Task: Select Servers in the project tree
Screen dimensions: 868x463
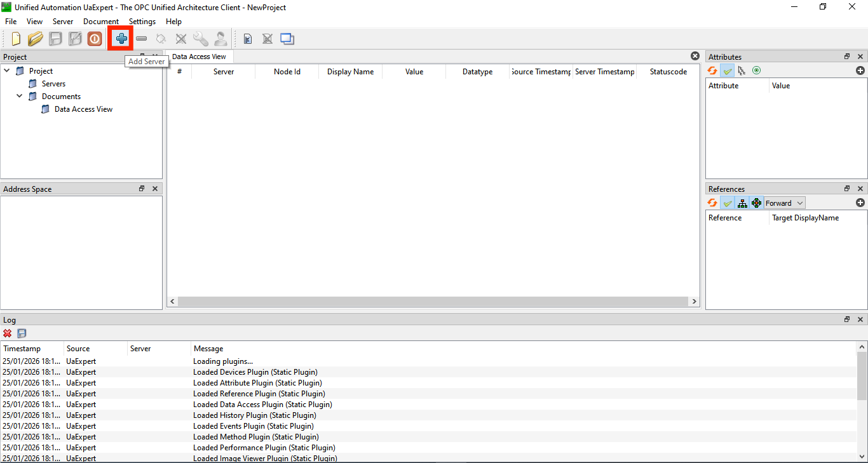Action: tap(53, 84)
